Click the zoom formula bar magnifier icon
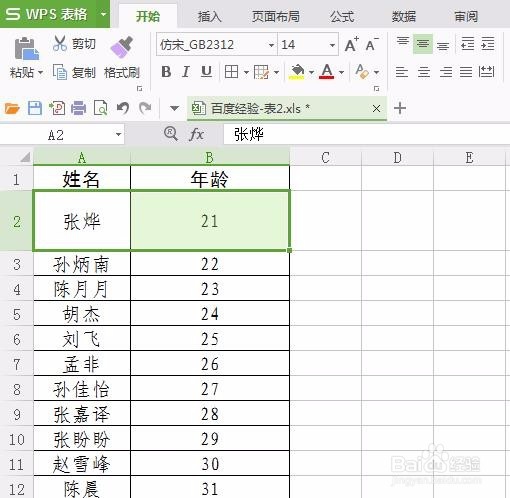510x498 pixels. pyautogui.click(x=171, y=134)
